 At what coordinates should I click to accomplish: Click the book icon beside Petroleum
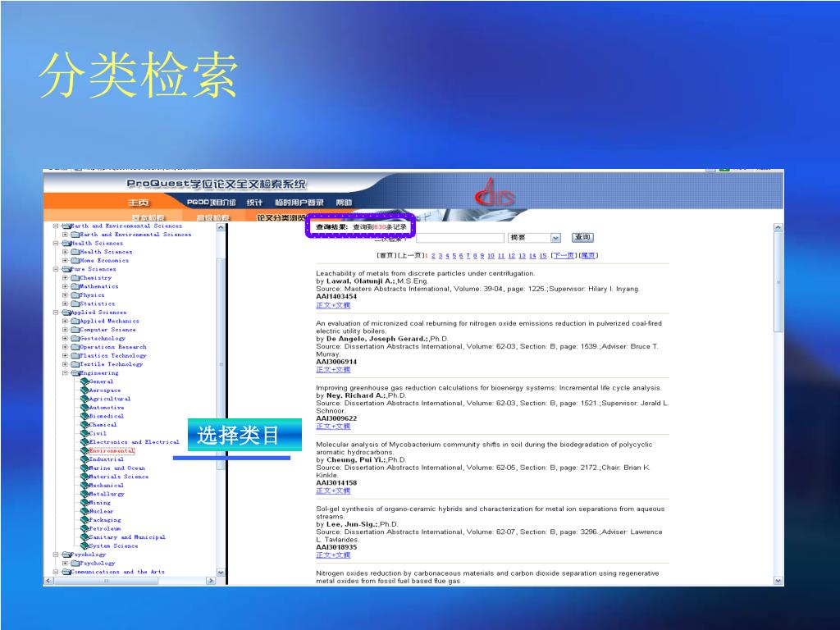coord(84,528)
